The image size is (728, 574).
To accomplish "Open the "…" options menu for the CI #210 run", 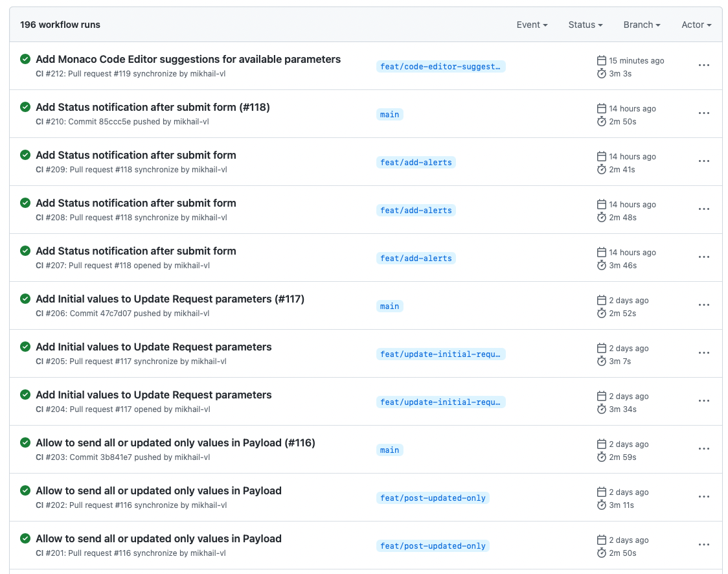I will [703, 113].
